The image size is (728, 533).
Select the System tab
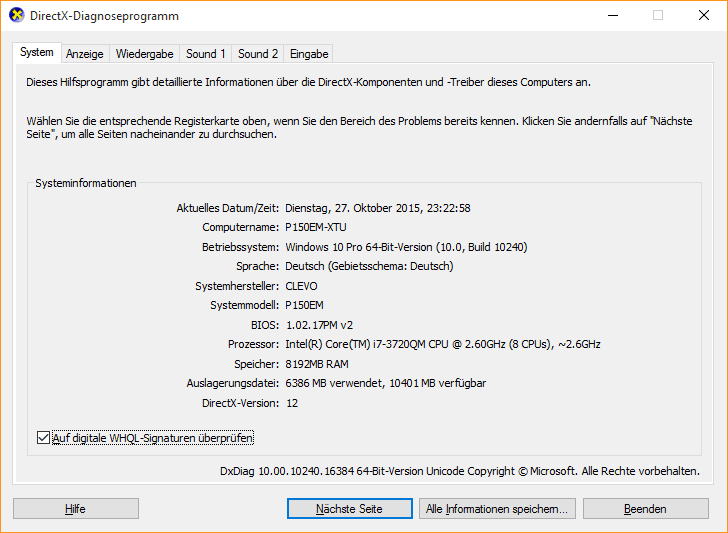(x=37, y=52)
